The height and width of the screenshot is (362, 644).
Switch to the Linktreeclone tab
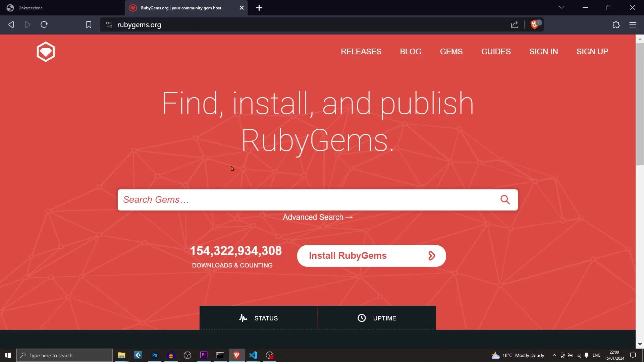pos(62,8)
